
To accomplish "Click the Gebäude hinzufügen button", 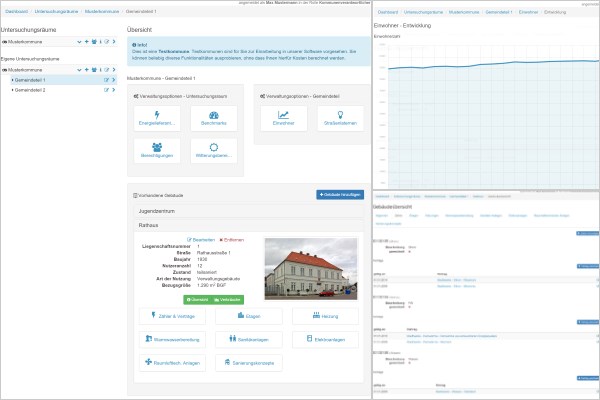I will (x=340, y=194).
